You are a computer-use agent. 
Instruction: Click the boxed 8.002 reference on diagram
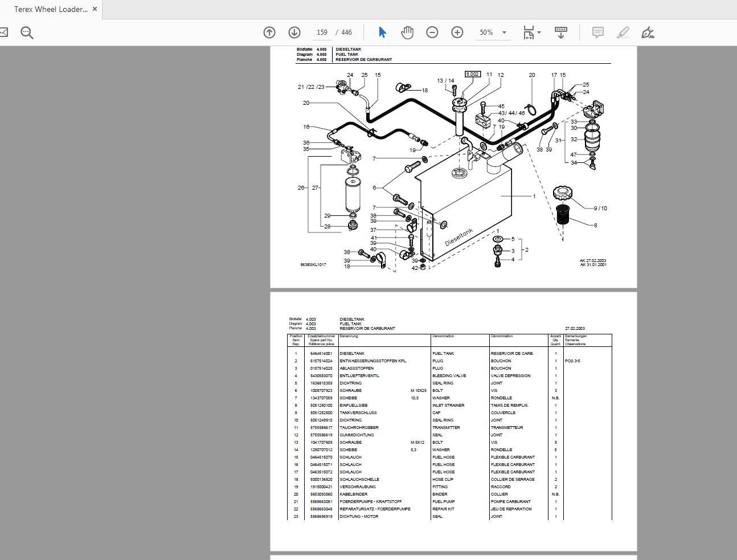coord(473,74)
